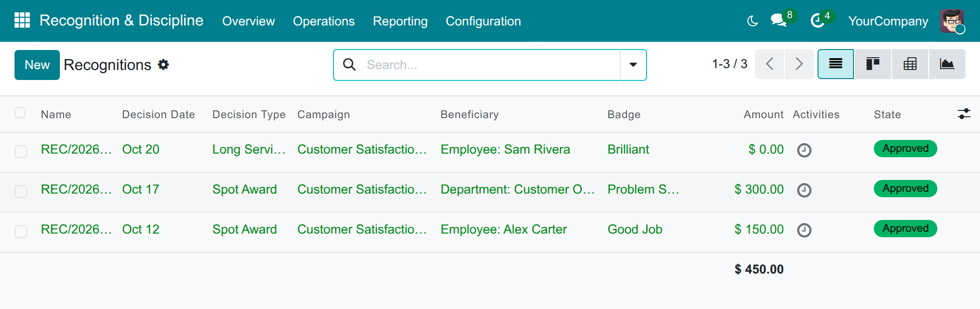Click the New button

(37, 65)
